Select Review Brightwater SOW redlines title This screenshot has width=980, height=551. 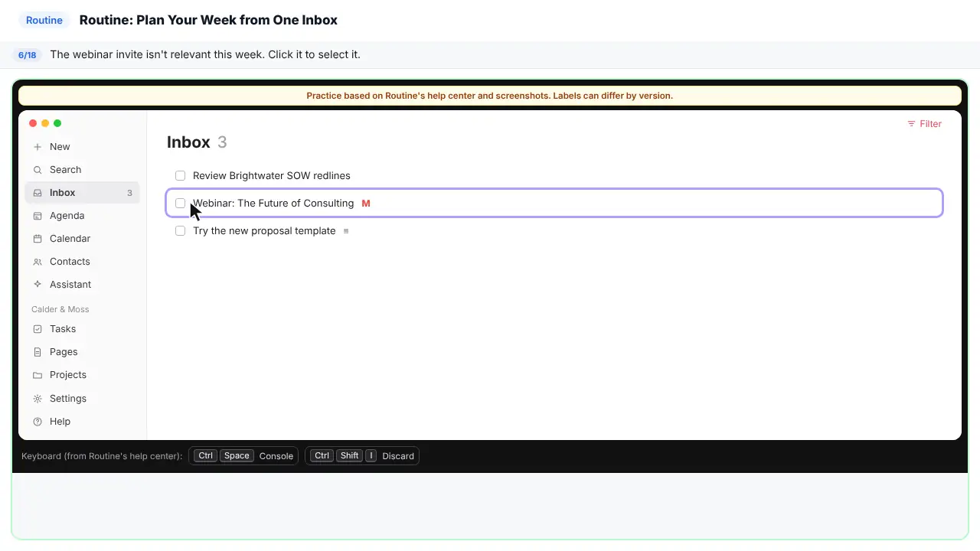click(x=272, y=176)
